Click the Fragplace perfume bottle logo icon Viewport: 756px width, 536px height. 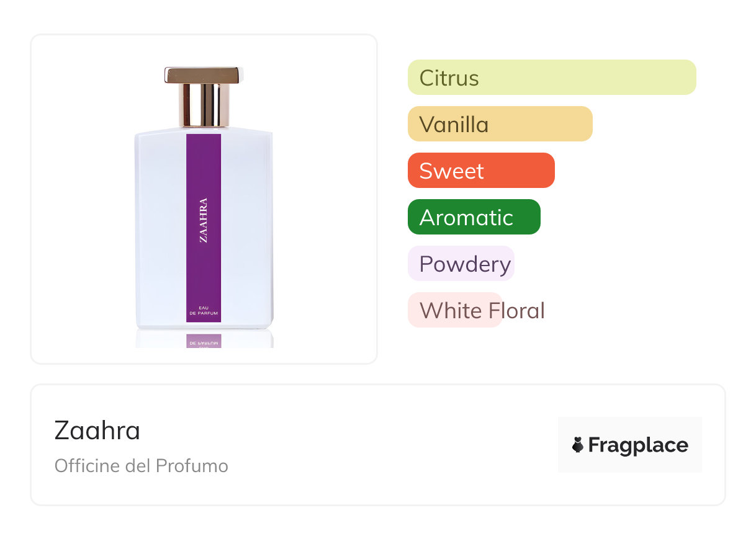tap(578, 445)
